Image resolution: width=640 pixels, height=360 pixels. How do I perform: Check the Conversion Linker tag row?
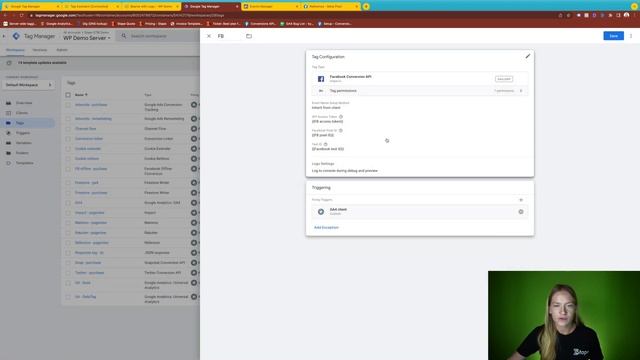[68, 139]
